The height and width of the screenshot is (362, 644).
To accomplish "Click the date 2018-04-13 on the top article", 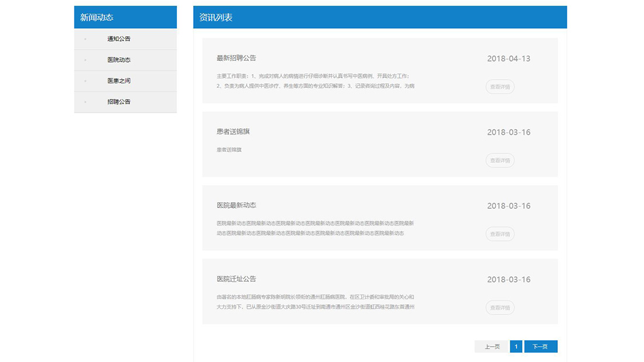I will 509,59.
